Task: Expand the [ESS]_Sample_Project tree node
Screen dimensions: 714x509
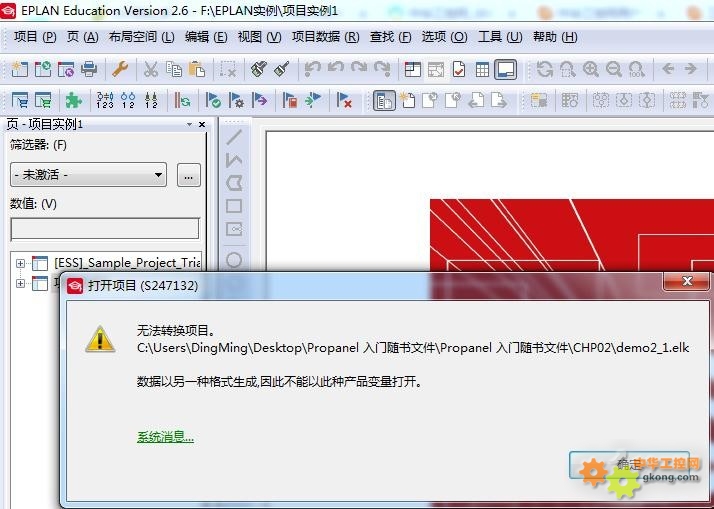Action: [20, 263]
